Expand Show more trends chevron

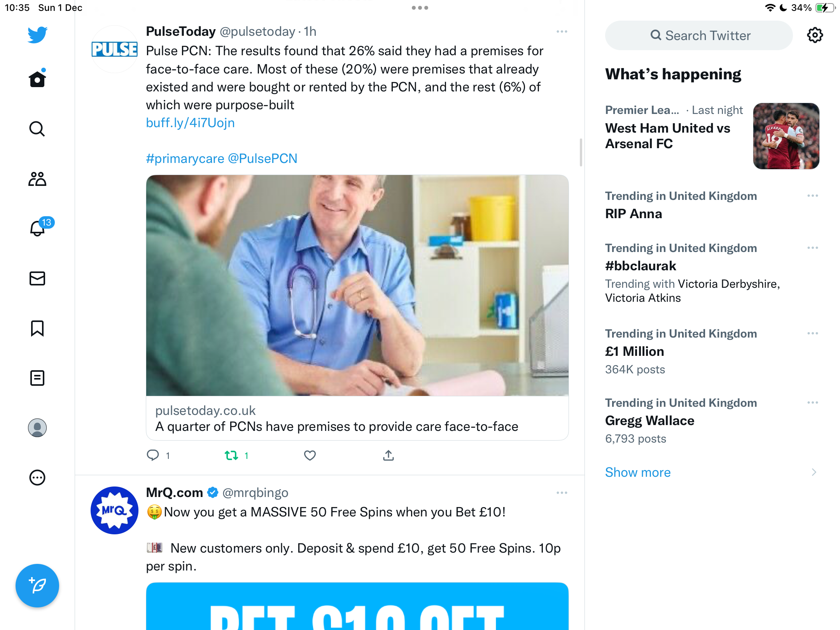tap(814, 472)
